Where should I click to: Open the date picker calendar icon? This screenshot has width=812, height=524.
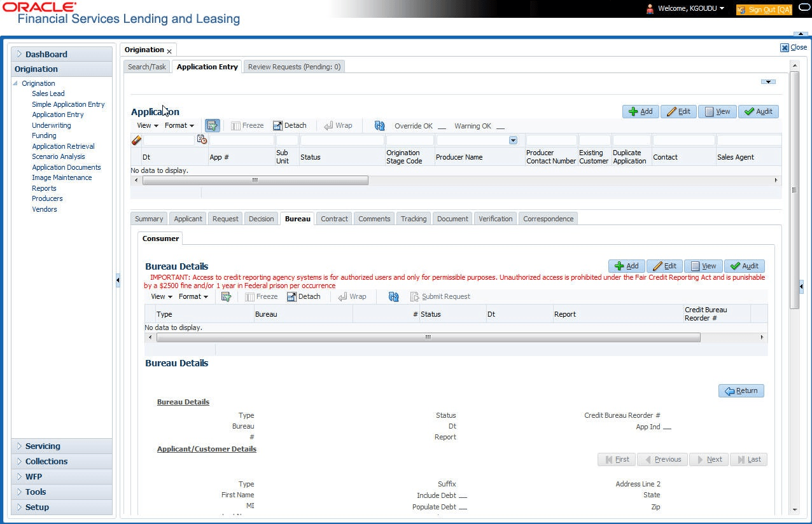[x=202, y=140]
